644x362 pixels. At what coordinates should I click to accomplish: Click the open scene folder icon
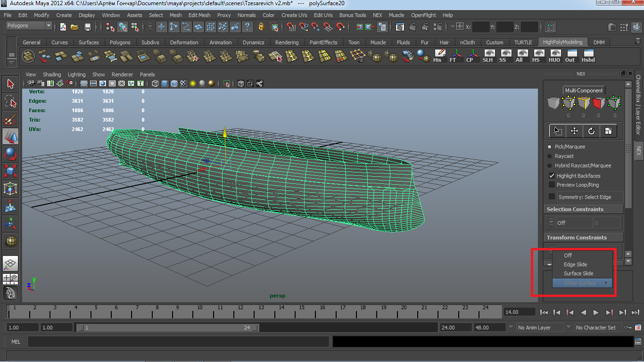[74, 27]
